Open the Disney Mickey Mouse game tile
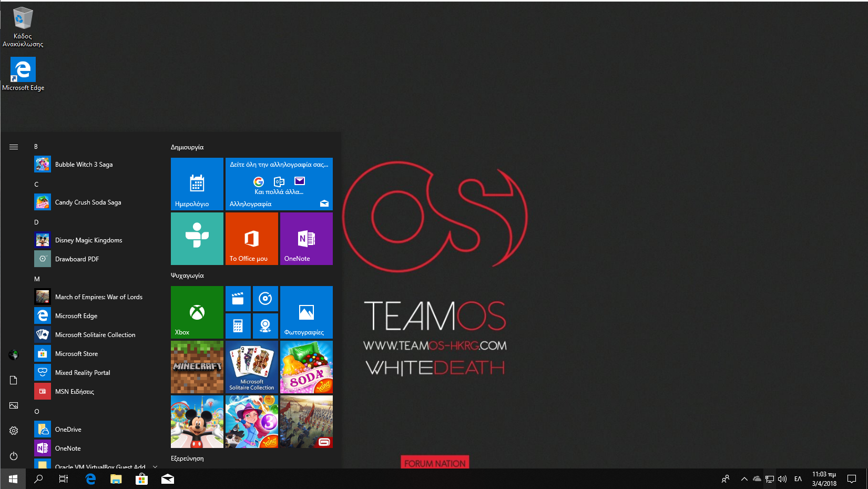Screen dimensions: 868x489 (197, 422)
